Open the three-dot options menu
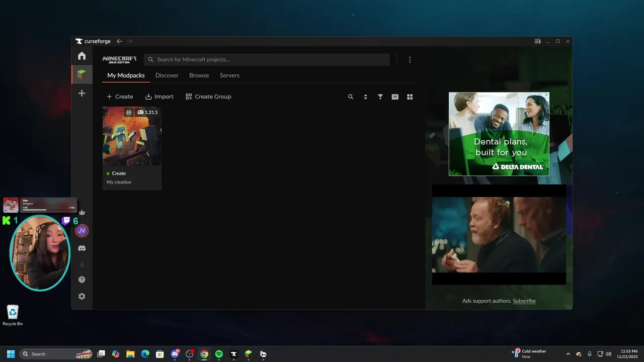 [410, 59]
